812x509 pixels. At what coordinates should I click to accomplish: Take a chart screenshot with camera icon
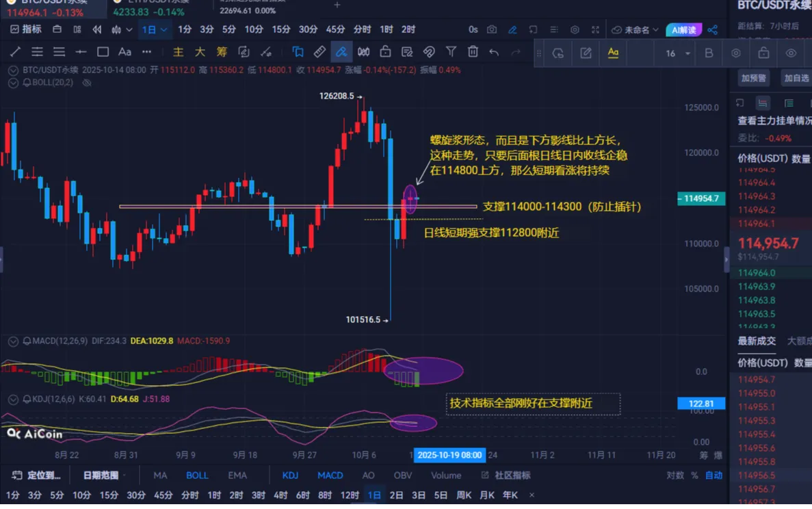pos(492,30)
